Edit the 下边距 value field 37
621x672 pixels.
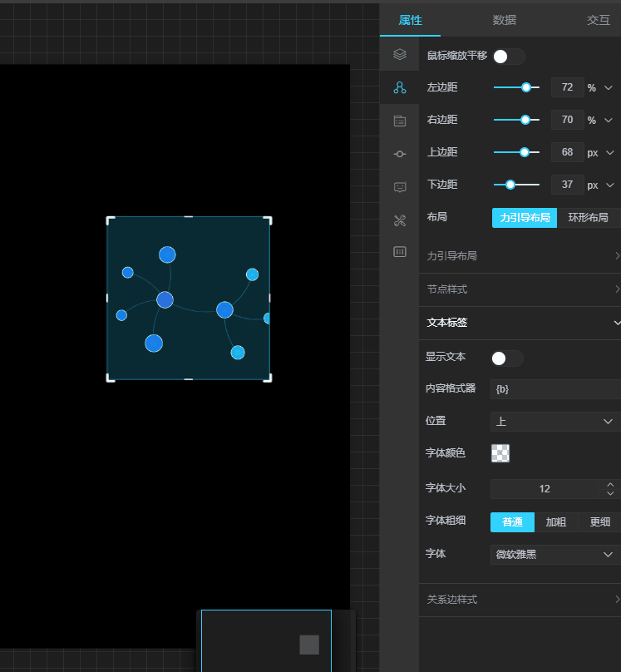[x=567, y=185]
